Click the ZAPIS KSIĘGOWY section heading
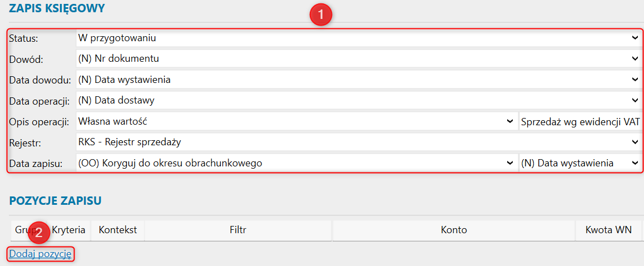Image resolution: width=644 pixels, height=266 pixels. coord(57,8)
